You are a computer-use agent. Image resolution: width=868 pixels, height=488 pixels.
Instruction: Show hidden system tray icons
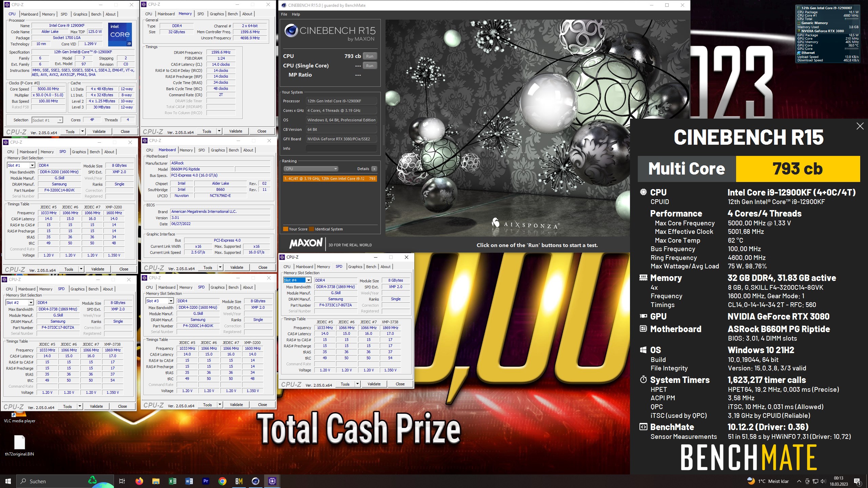click(799, 481)
